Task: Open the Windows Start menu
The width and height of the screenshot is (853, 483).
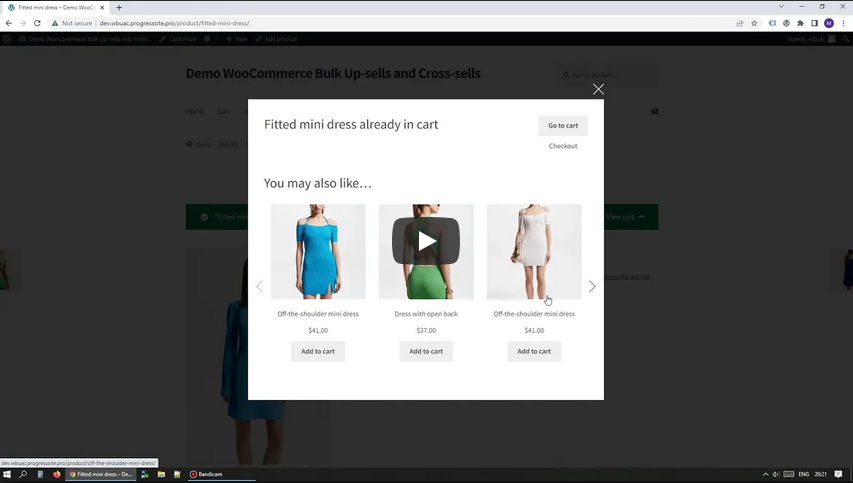Action: click(x=7, y=474)
